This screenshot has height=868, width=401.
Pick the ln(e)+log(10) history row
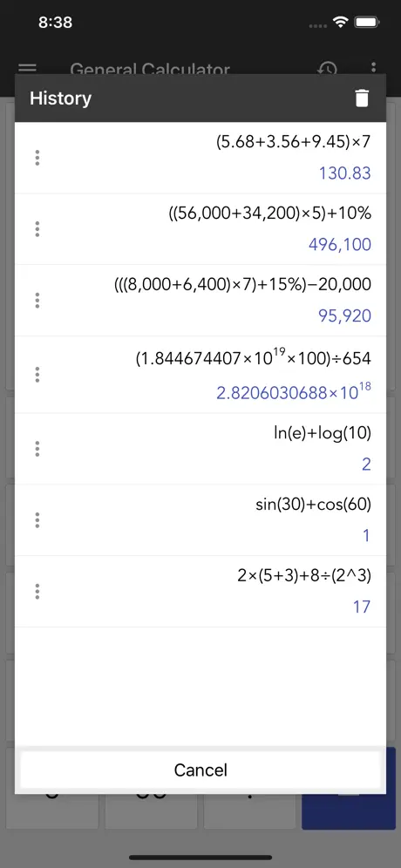coord(200,449)
